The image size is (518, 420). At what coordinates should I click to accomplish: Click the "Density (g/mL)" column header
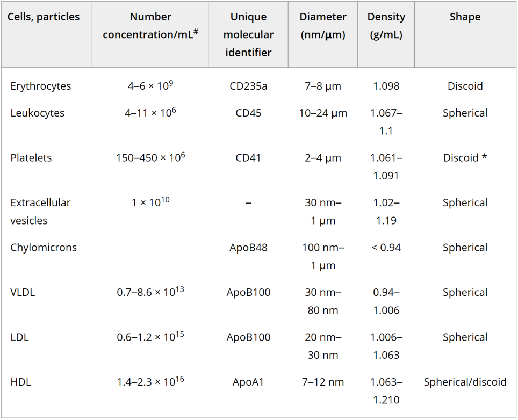point(386,26)
